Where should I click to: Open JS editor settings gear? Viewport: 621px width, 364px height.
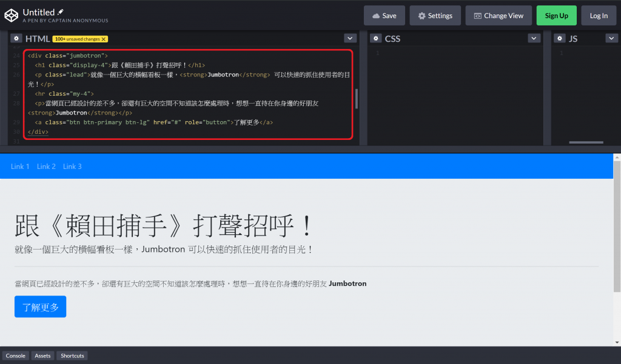(x=560, y=38)
